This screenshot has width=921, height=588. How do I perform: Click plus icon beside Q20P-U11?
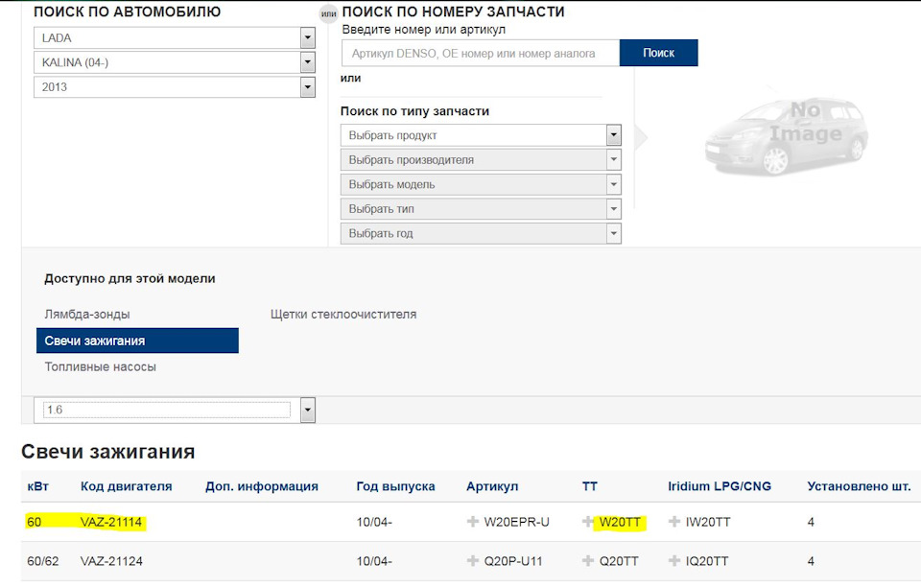click(473, 561)
